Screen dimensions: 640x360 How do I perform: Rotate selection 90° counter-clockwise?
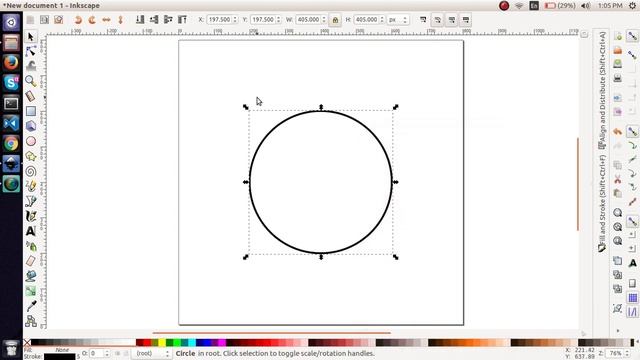[78, 20]
